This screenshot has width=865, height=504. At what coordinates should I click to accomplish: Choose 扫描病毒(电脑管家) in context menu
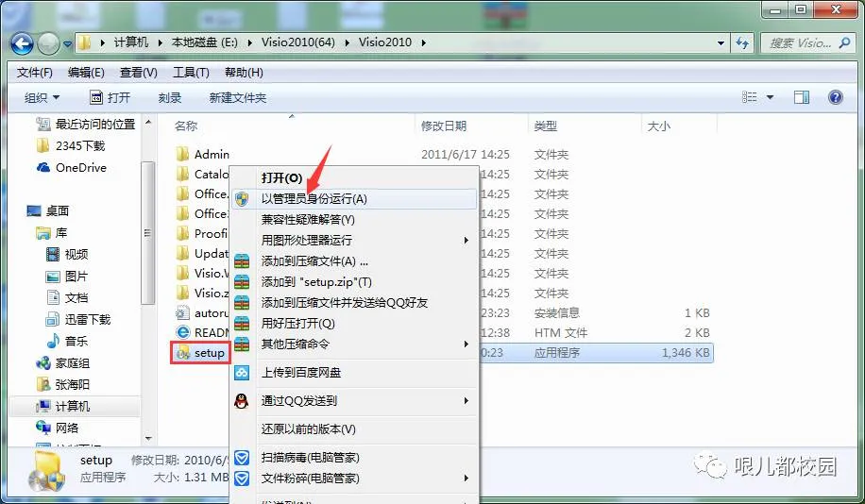pos(353,458)
